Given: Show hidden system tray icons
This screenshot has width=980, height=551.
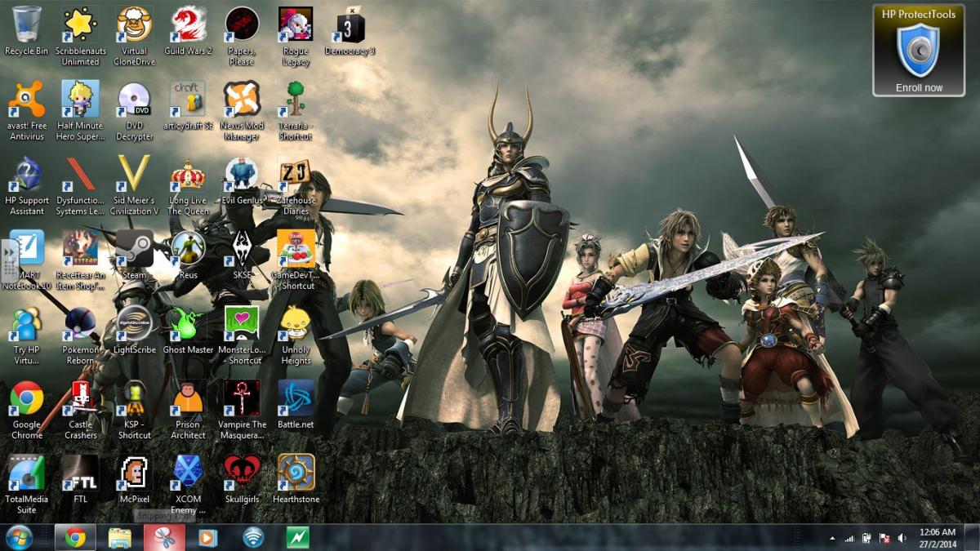Looking at the screenshot, I should pos(832,539).
